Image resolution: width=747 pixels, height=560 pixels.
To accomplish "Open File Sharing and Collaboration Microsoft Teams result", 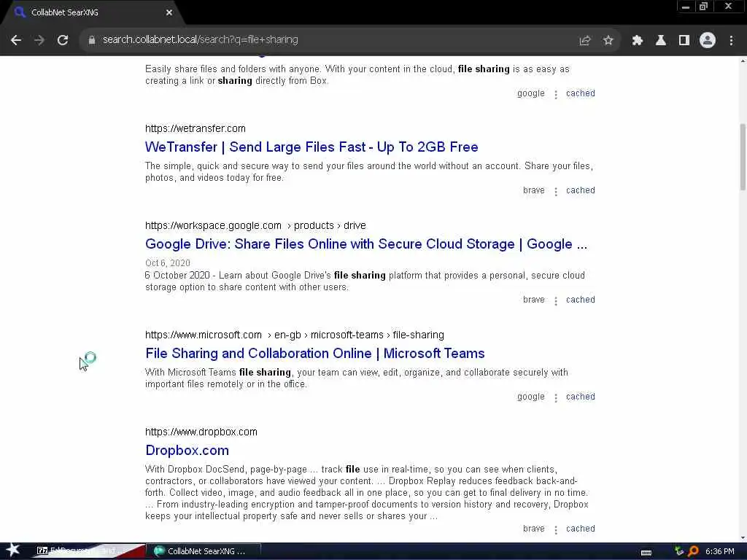I will (315, 354).
